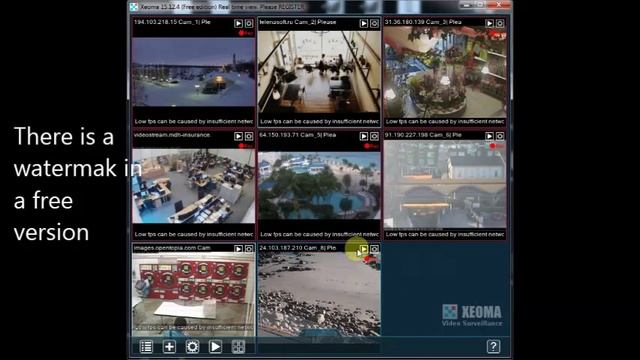Screen dimensions: 640x360
Task: Click 'Low fps' message under mdh-insurance camera
Action: [194, 235]
